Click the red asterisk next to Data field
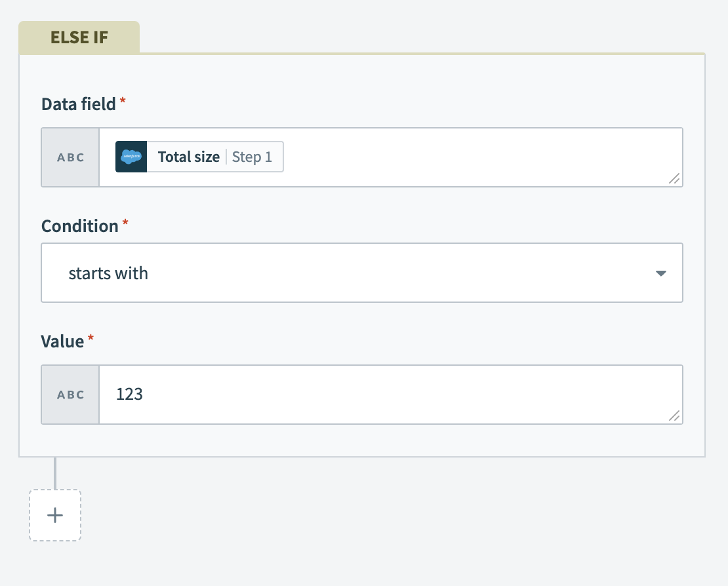 [122, 100]
